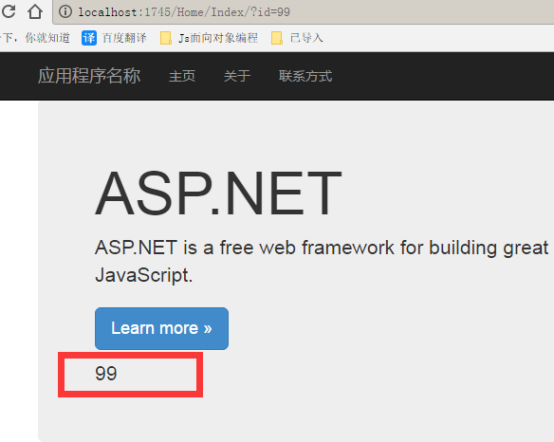The width and height of the screenshot is (554, 442).
Task: Open the 百度翻译 bookmark
Action: tap(114, 38)
